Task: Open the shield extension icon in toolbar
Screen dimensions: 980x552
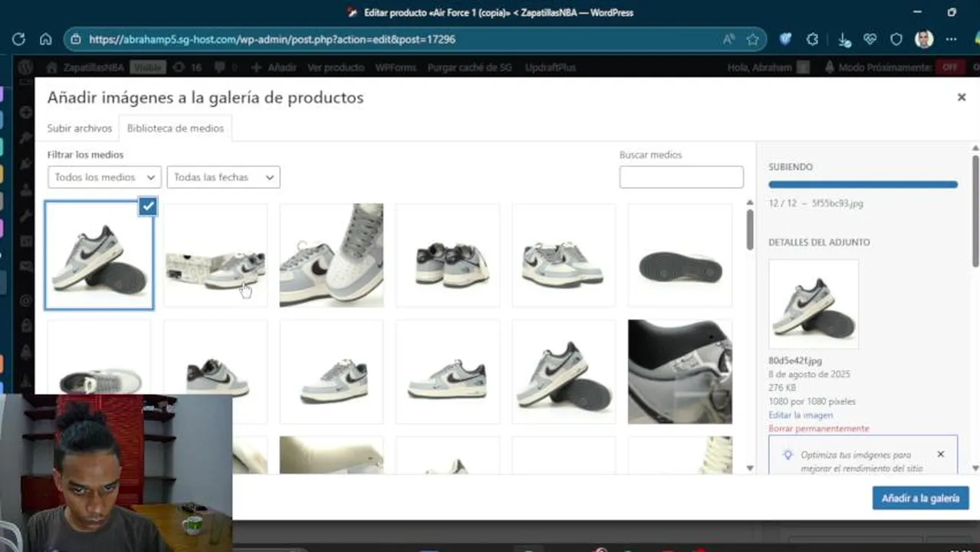Action: (785, 39)
